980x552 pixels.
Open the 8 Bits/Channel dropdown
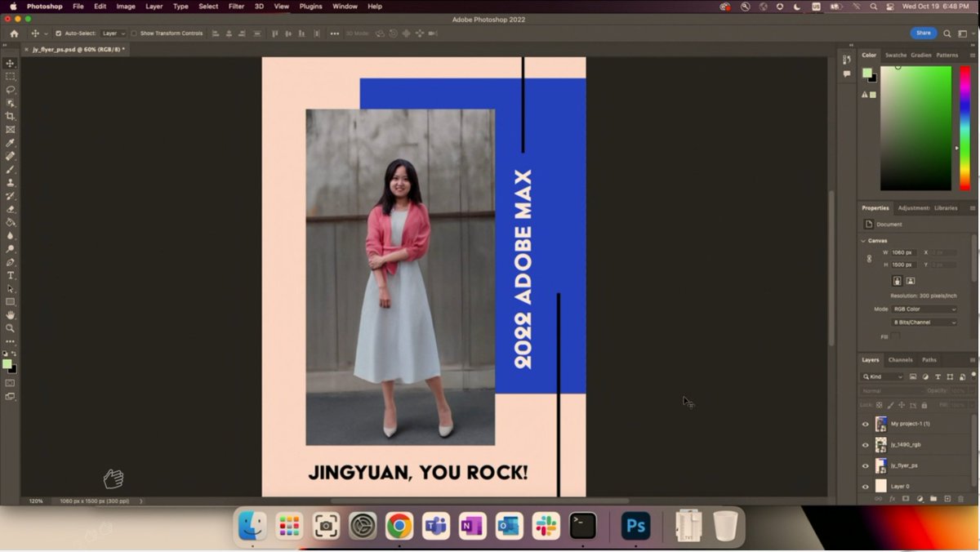click(x=924, y=322)
